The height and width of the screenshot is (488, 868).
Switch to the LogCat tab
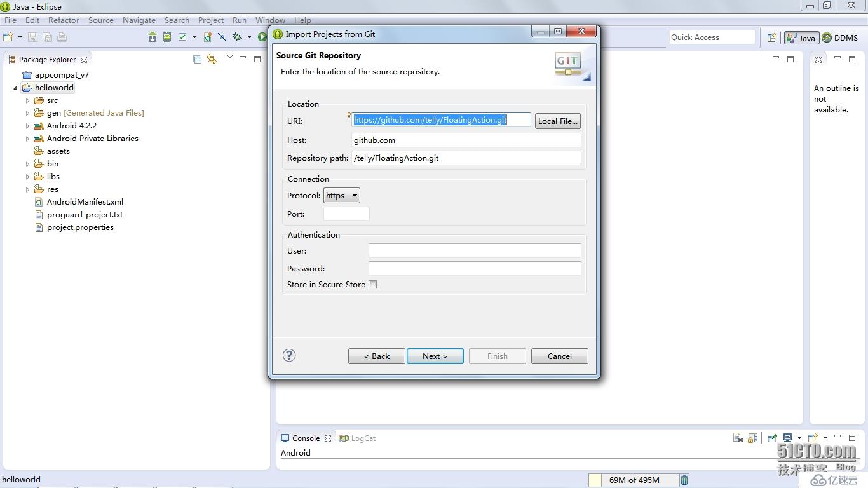point(358,438)
